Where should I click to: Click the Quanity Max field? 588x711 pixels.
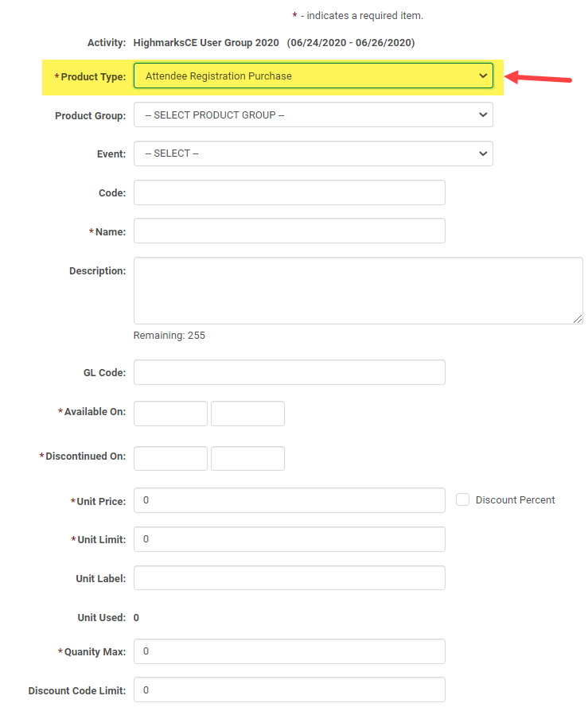(x=289, y=651)
